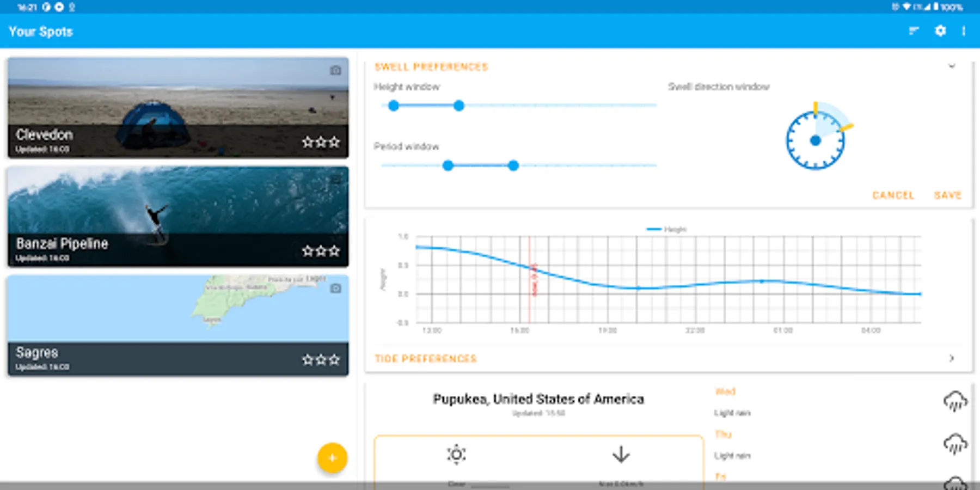The width and height of the screenshot is (980, 490).
Task: Click the "22:00" label on the chart axis
Action: click(x=695, y=330)
